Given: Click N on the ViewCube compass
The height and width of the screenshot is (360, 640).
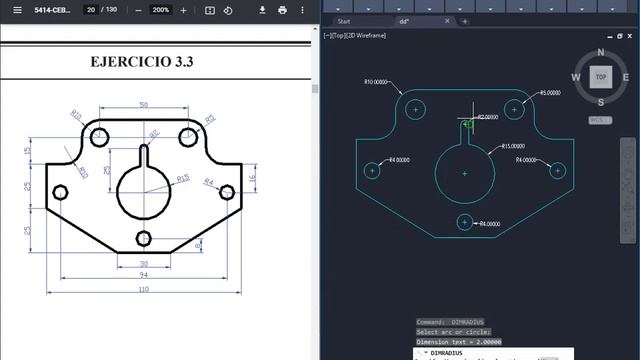Looking at the screenshot, I should pos(601,52).
